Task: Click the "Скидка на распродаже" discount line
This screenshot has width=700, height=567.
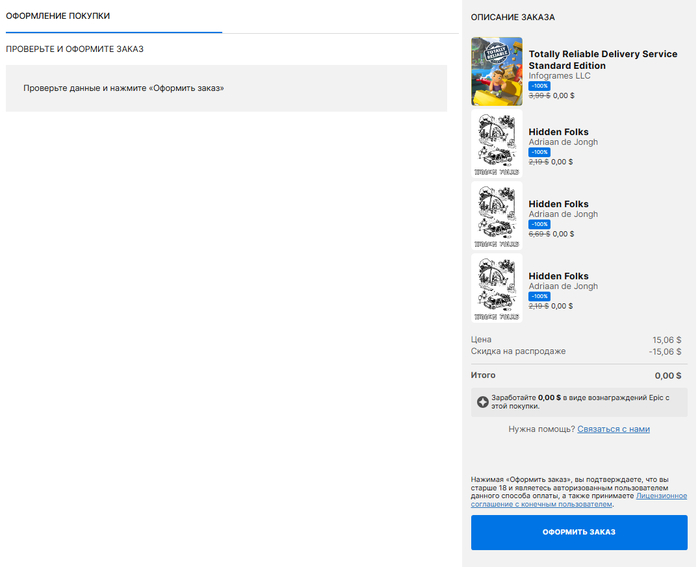Action: pyautogui.click(x=518, y=351)
